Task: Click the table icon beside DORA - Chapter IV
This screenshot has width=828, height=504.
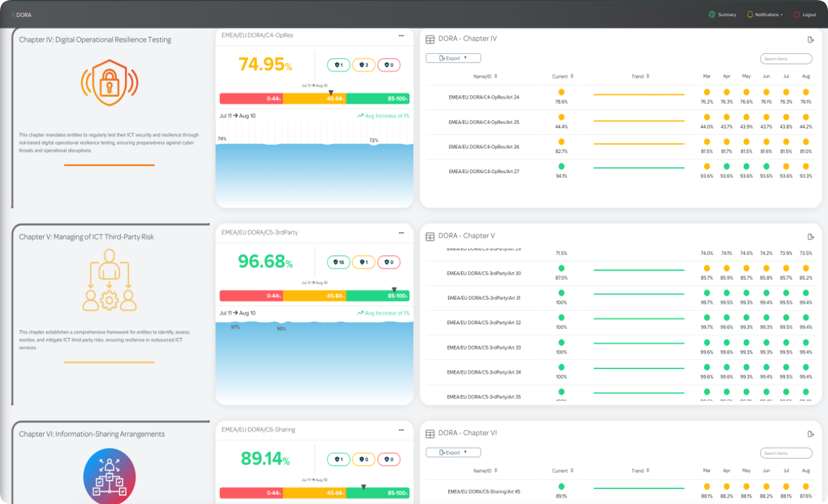Action: click(430, 39)
